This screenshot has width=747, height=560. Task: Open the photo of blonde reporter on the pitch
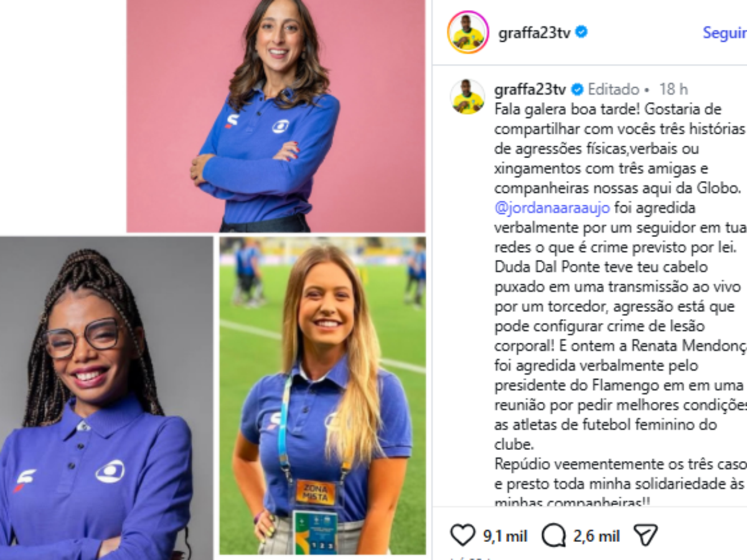click(x=322, y=395)
